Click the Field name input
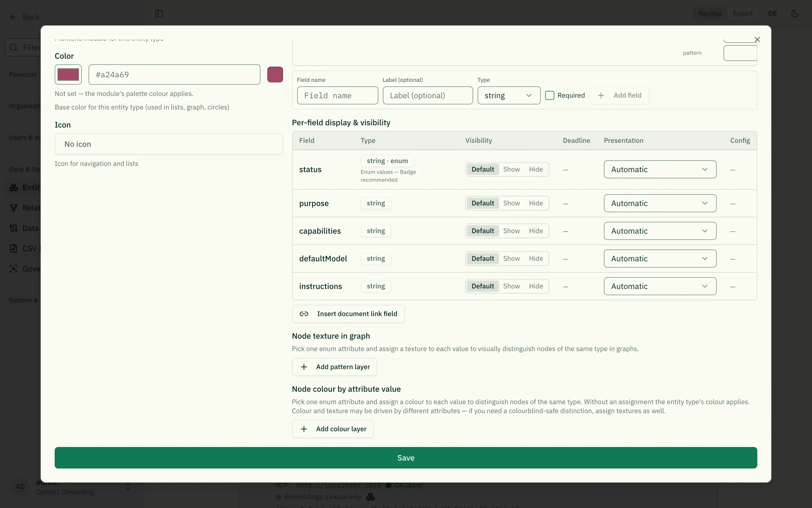The image size is (812, 508). [337, 95]
